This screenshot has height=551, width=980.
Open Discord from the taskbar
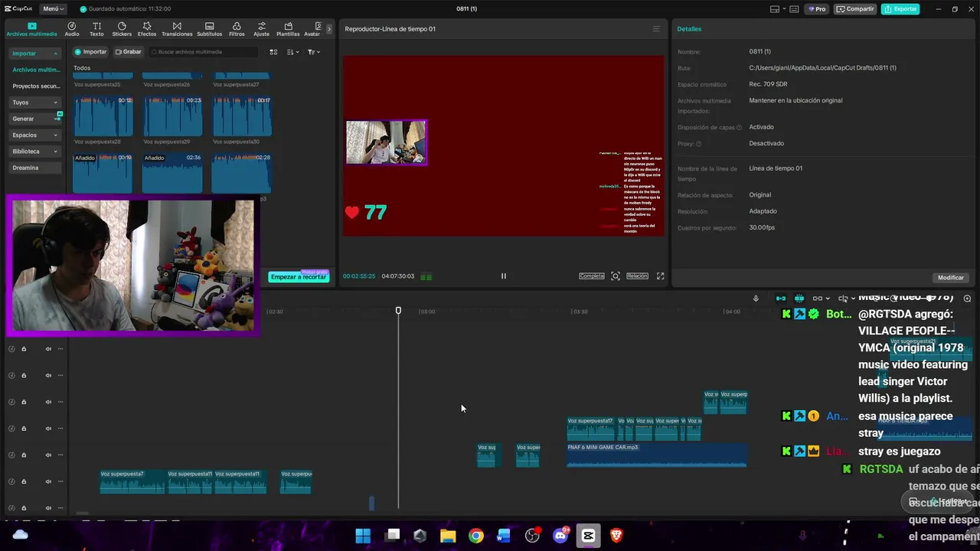[560, 536]
